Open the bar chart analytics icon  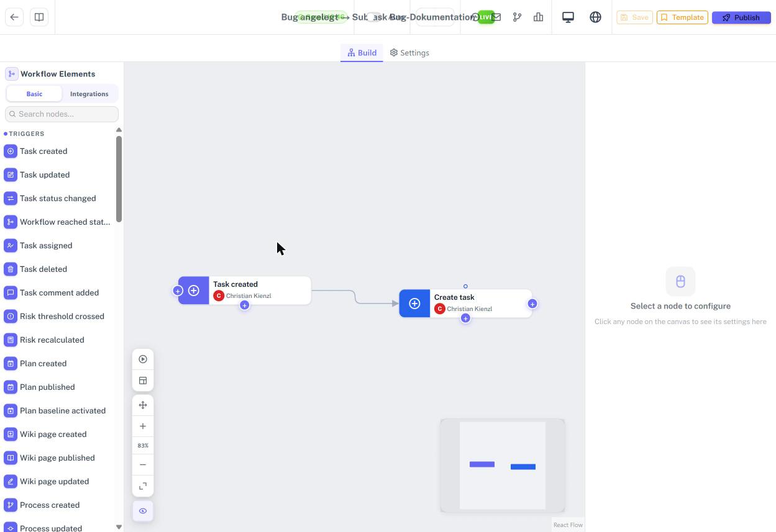pyautogui.click(x=538, y=17)
